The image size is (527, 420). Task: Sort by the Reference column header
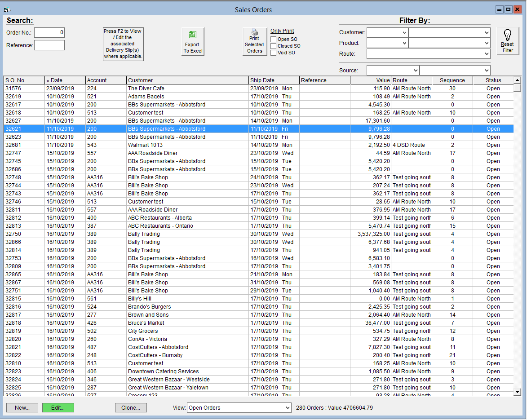(325, 80)
